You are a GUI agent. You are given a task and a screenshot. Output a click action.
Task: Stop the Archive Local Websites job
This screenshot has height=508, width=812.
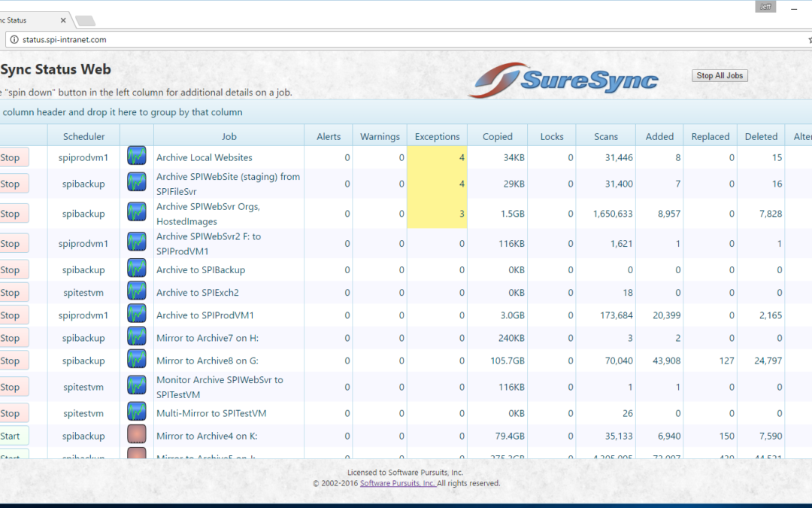tap(13, 157)
